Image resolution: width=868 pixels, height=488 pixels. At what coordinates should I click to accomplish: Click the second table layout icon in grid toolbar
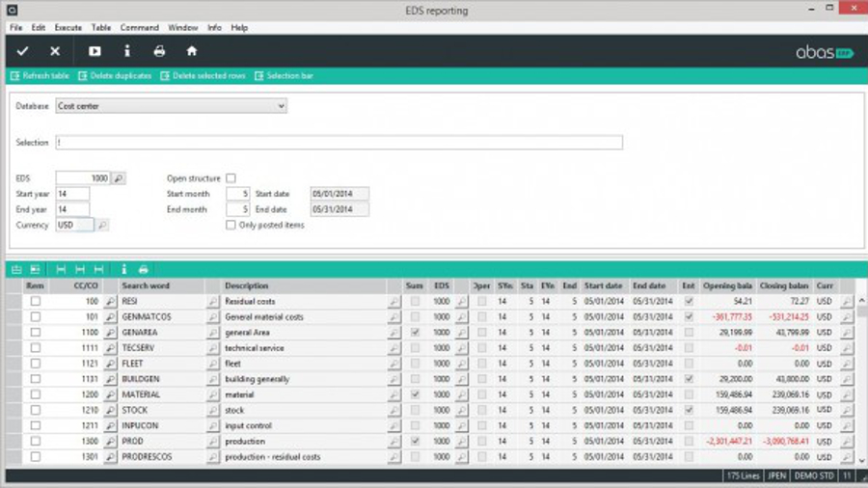click(x=35, y=269)
